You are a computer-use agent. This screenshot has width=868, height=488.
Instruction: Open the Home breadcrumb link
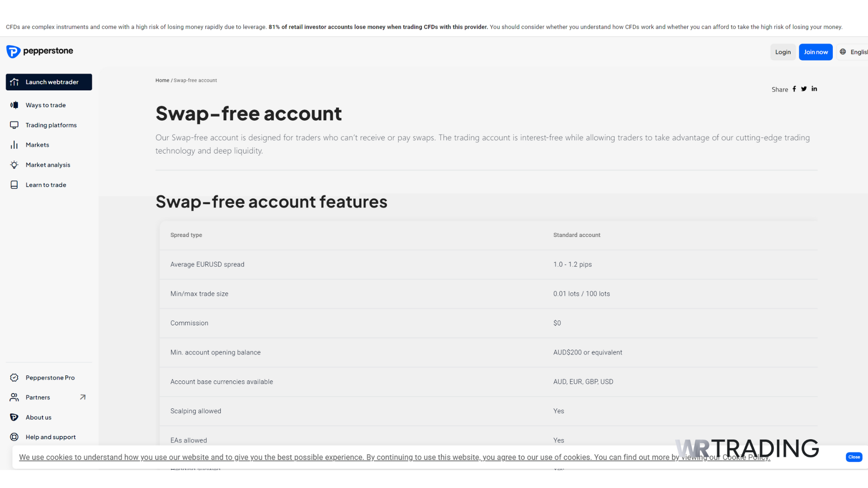pyautogui.click(x=162, y=80)
